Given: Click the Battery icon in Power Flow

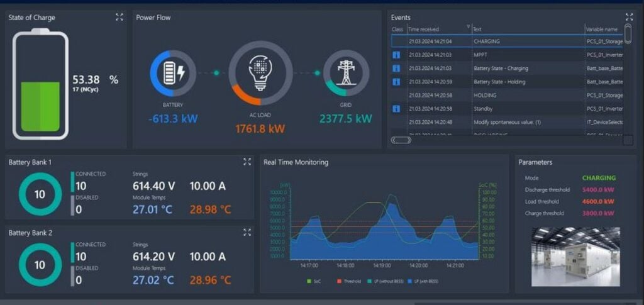Looking at the screenshot, I should tap(173, 74).
